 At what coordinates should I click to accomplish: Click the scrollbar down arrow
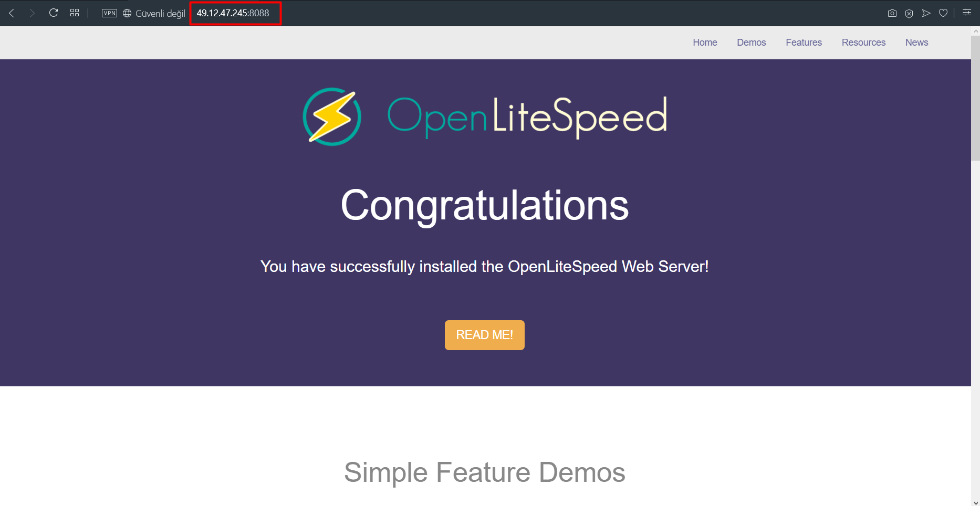(x=975, y=502)
